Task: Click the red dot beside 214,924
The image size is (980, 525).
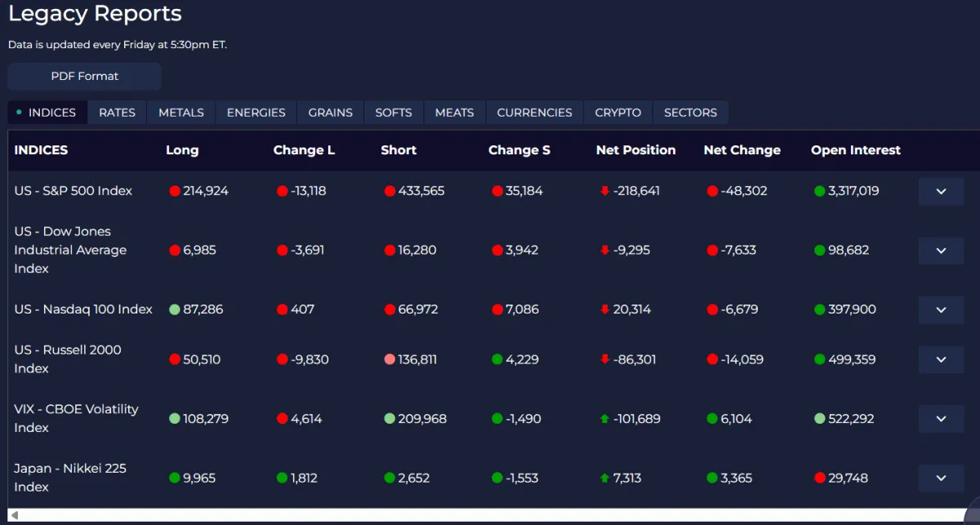Action: click(x=174, y=191)
